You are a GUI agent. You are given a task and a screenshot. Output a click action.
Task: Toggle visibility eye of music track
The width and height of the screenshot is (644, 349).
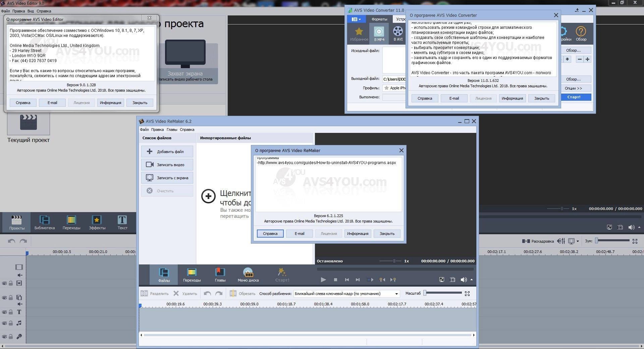4,323
